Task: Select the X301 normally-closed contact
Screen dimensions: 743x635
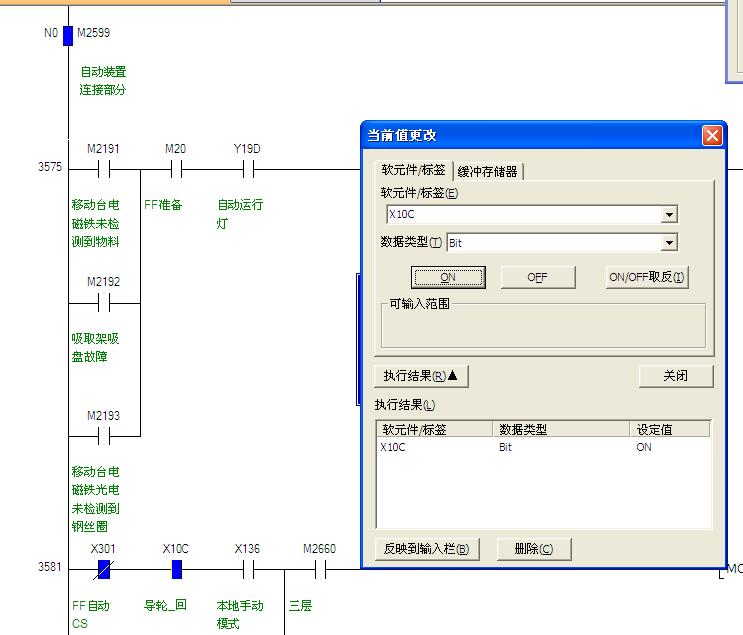Action: pos(103,570)
